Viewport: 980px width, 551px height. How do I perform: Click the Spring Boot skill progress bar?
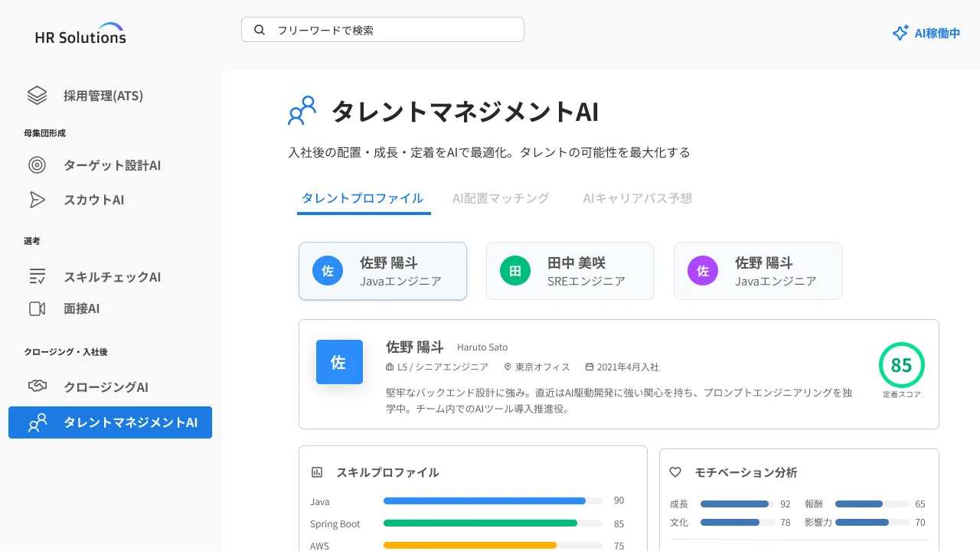(492, 523)
